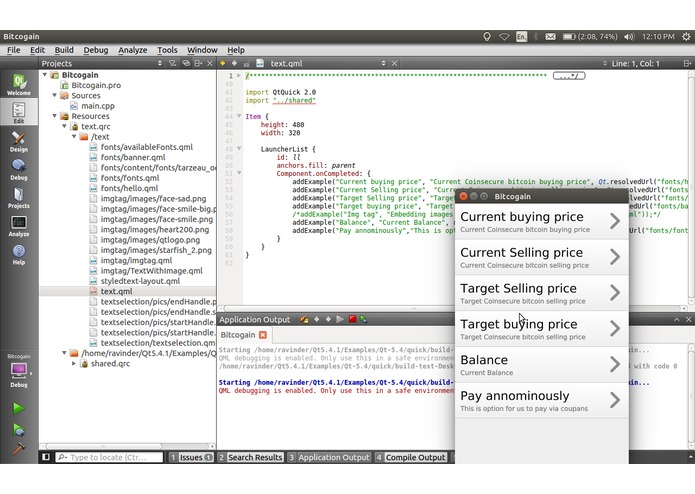Open the Debug mode in sidebar

tap(19, 170)
